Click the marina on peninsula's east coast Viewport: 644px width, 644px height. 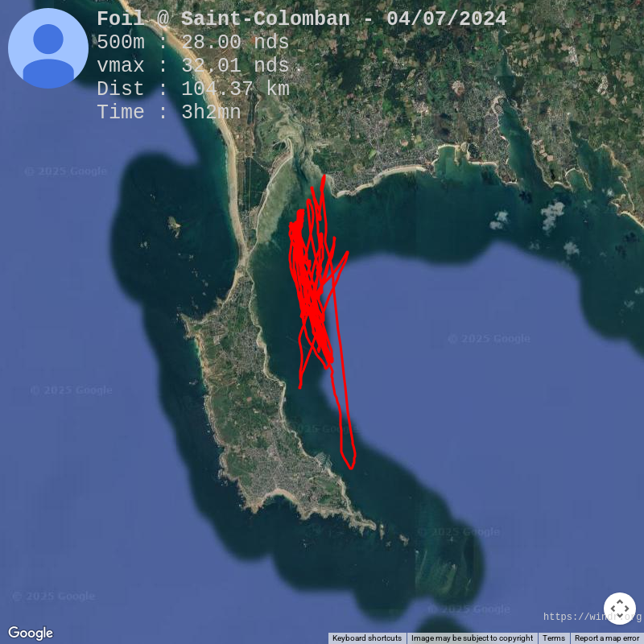pyautogui.click(x=324, y=460)
